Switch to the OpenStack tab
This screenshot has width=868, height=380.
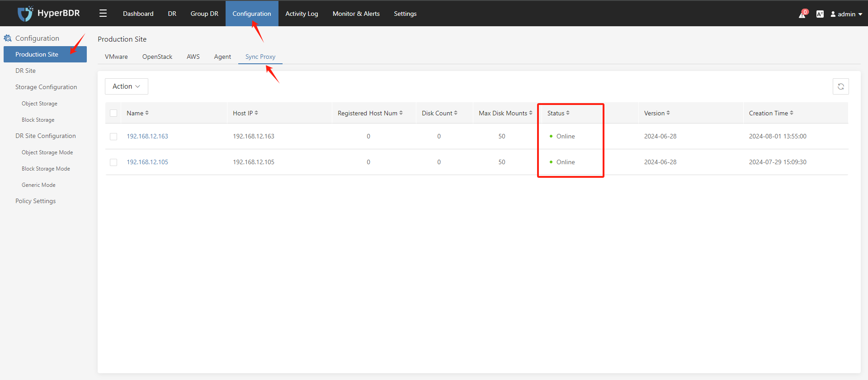(157, 57)
